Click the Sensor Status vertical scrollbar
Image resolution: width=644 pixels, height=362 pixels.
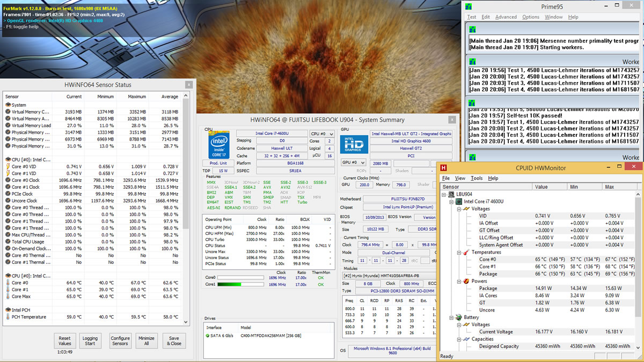click(x=186, y=208)
